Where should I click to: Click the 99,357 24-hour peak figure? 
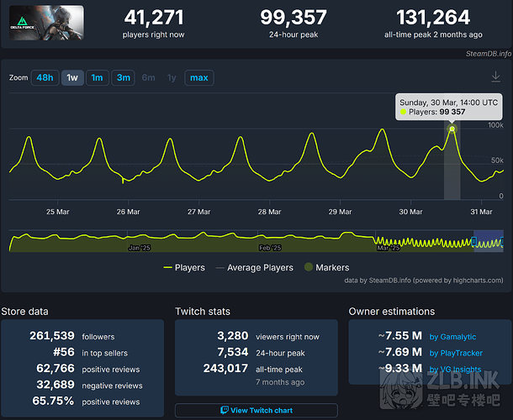(294, 17)
